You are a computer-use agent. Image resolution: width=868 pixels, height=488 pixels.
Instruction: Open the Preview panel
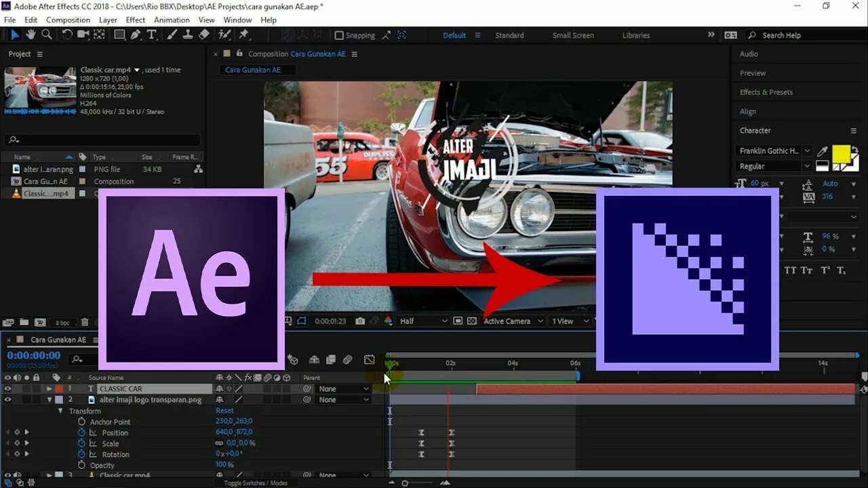tap(753, 73)
